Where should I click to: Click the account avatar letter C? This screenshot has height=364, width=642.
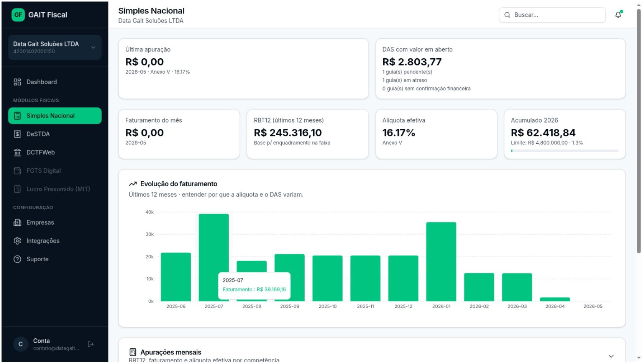21,344
